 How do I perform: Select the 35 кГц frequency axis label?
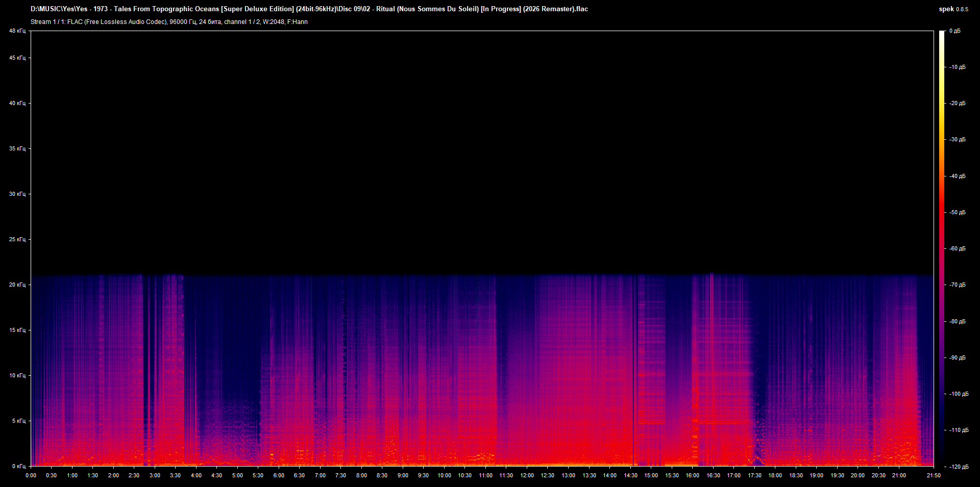tap(17, 149)
